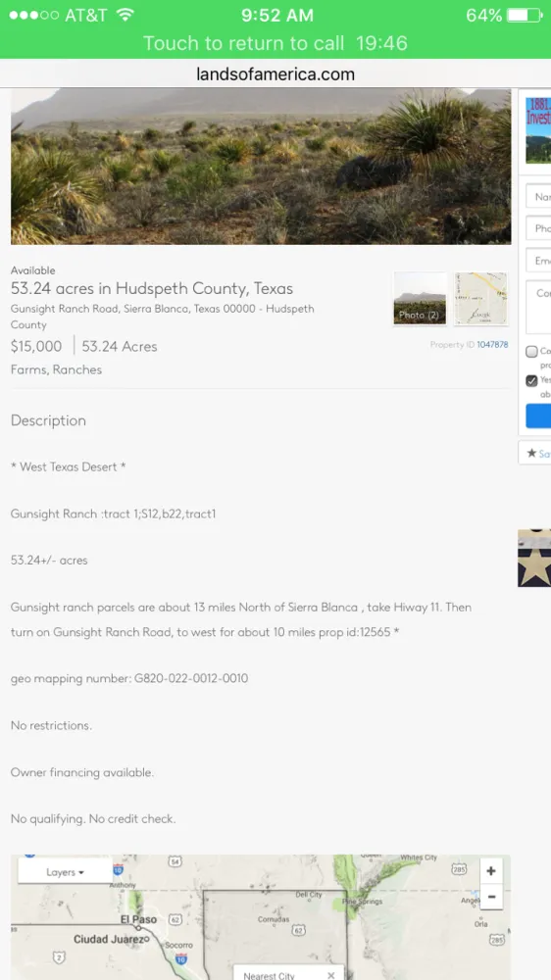Tap the green return to call banner
Screen dimensions: 551x980
tap(275, 43)
